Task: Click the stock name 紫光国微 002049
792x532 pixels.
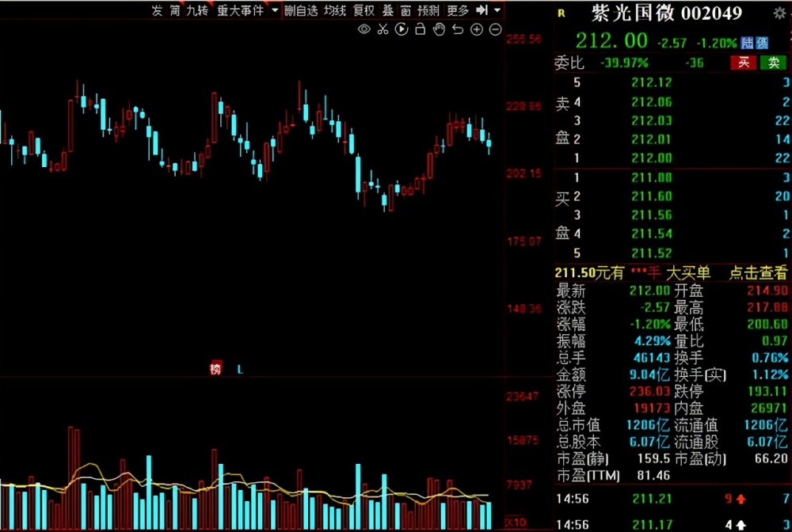Action: pyautogui.click(x=667, y=13)
